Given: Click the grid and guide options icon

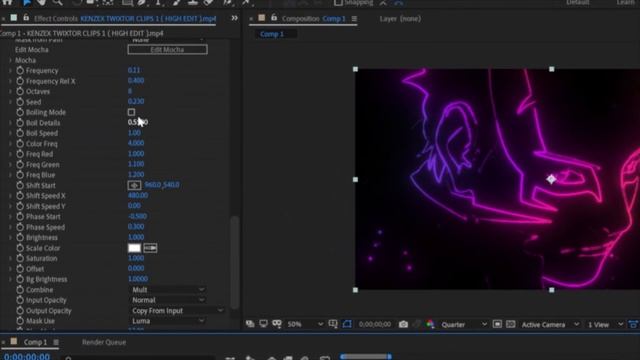Looking at the screenshot, I should click(x=333, y=324).
